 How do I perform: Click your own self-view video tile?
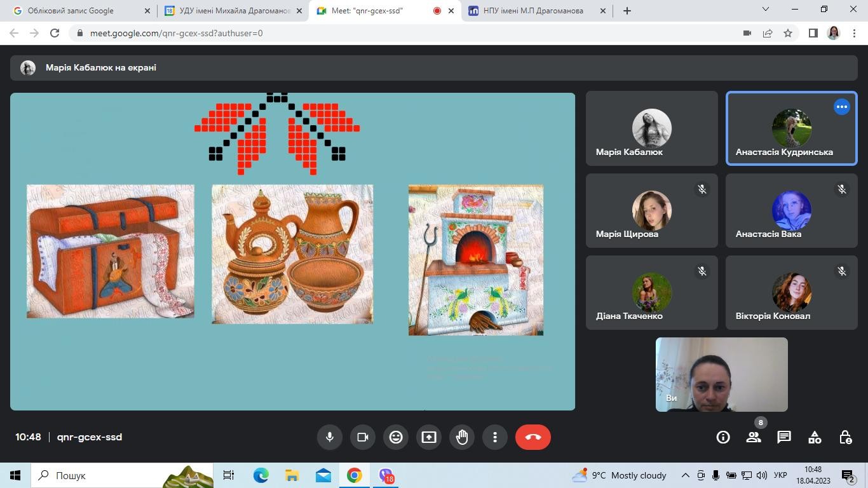722,374
